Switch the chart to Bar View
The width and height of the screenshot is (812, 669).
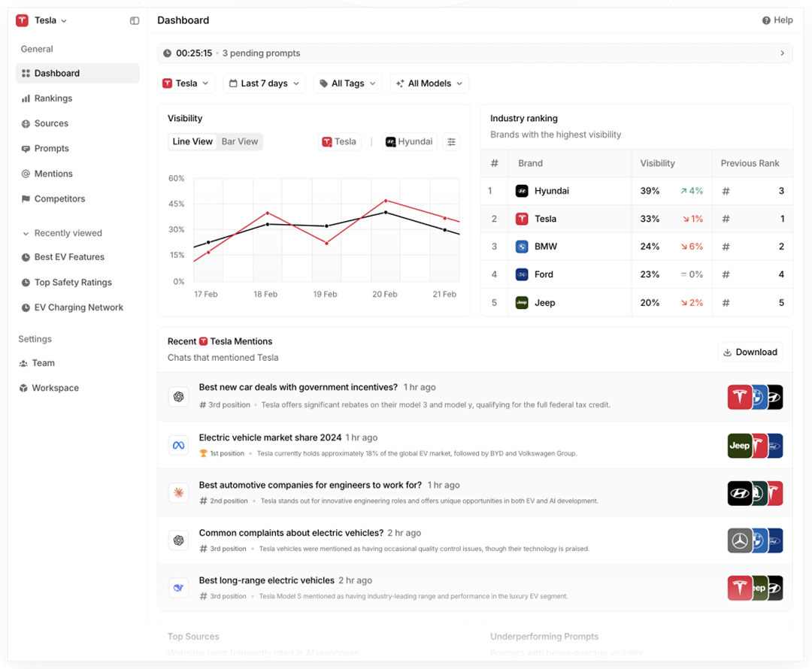coord(240,141)
